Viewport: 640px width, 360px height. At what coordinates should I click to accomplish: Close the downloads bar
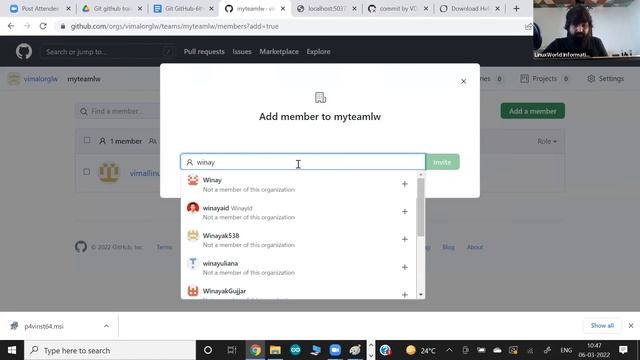(631, 326)
